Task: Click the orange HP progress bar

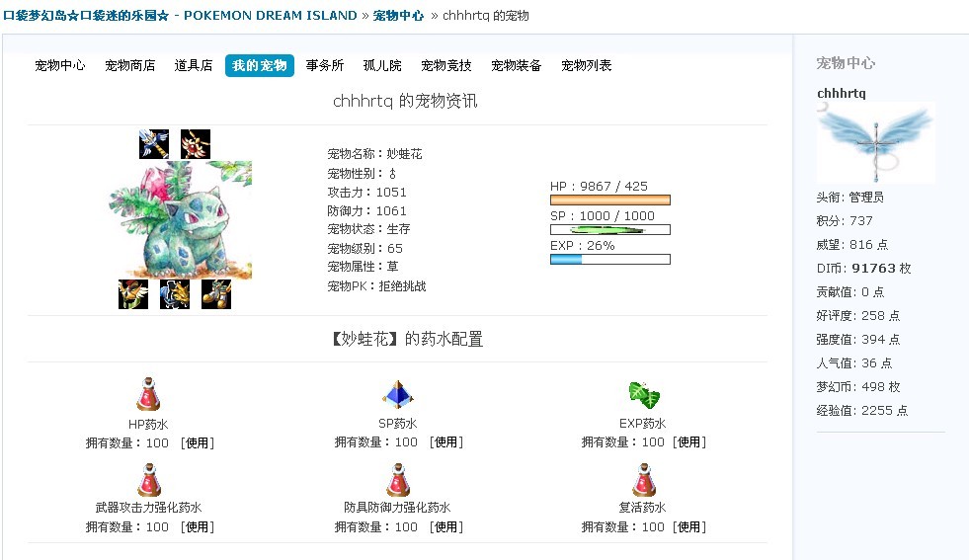Action: 610,200
